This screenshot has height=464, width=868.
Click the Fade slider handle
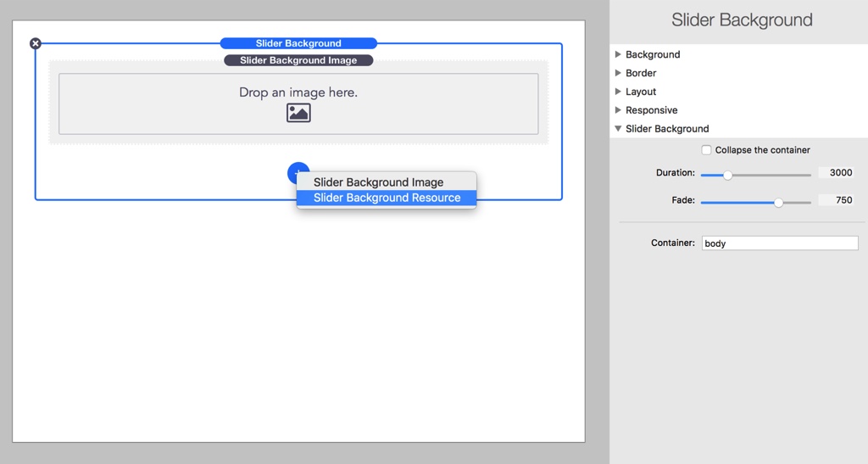tap(778, 203)
